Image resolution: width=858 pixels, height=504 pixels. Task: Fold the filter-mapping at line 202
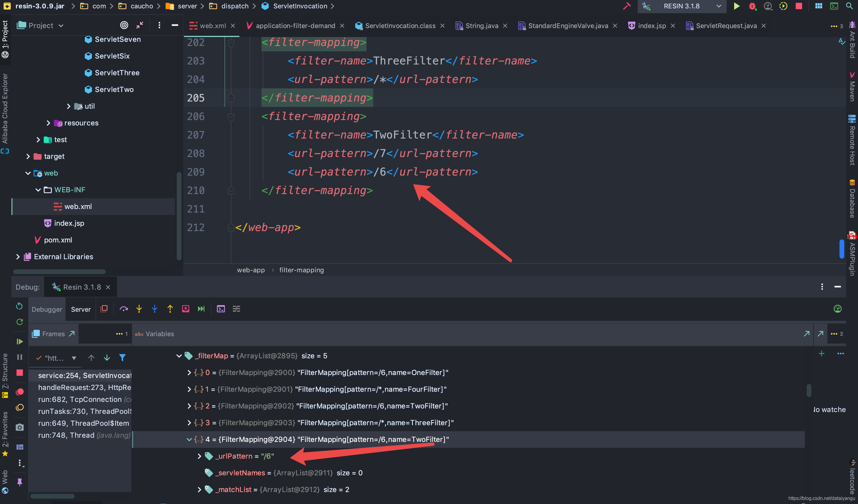(231, 43)
